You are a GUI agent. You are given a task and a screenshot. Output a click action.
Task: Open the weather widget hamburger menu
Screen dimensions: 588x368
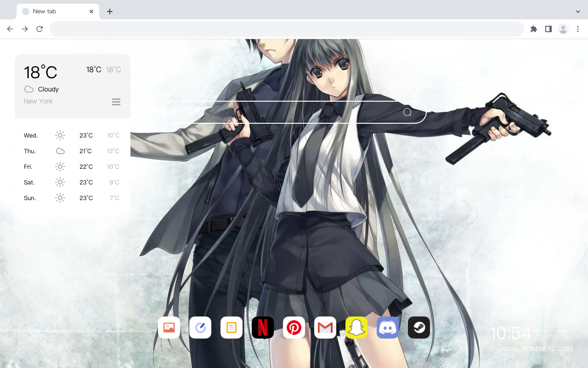point(116,102)
